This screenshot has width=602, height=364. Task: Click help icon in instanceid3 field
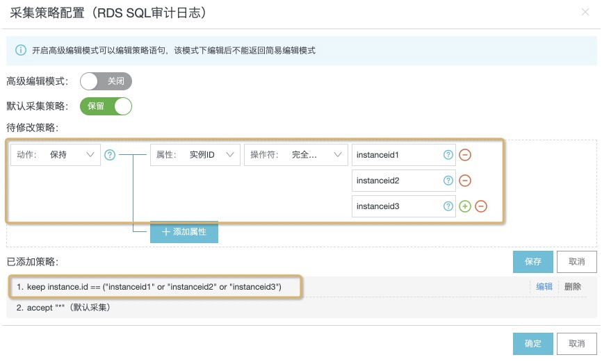(x=448, y=206)
